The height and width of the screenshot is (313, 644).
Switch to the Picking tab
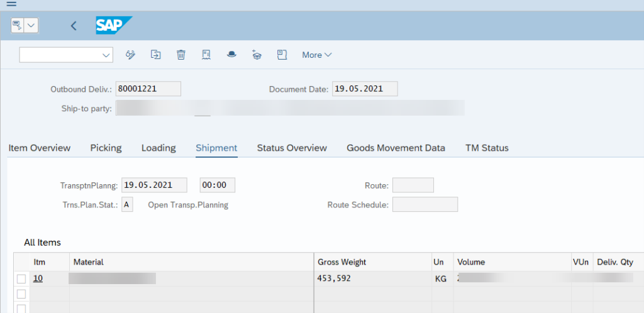[106, 148]
